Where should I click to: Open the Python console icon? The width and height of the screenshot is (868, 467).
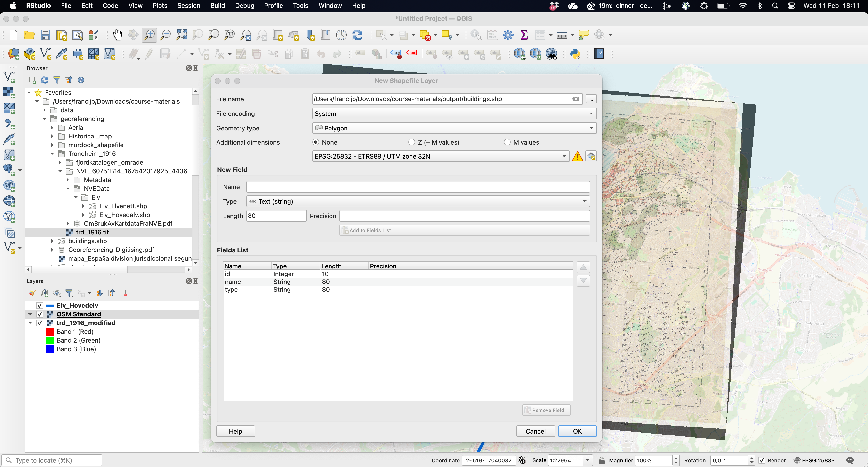tap(575, 54)
